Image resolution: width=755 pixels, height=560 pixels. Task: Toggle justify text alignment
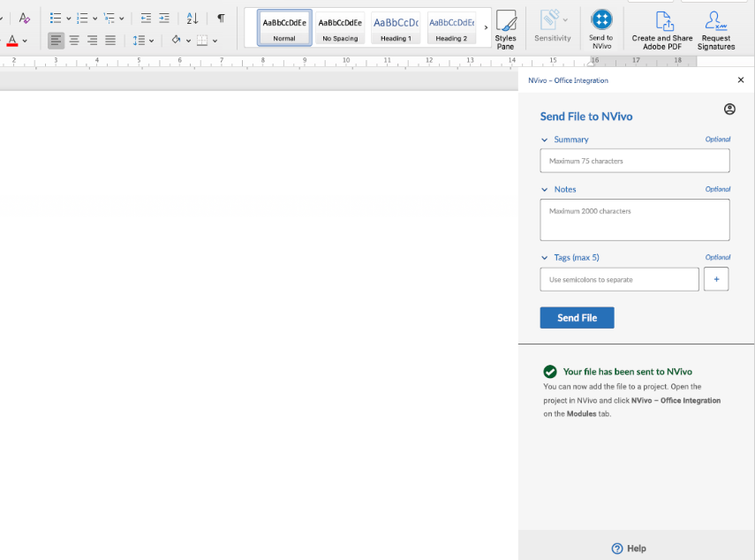tap(110, 40)
